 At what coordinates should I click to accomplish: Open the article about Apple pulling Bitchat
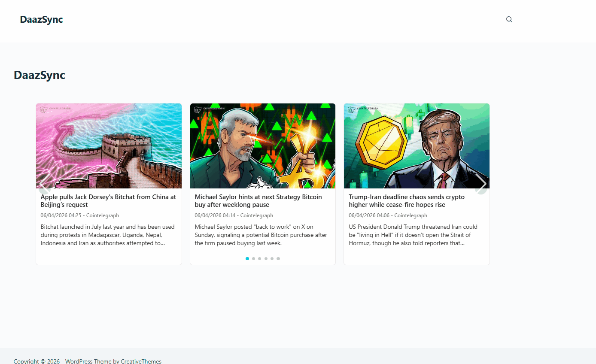(108, 200)
